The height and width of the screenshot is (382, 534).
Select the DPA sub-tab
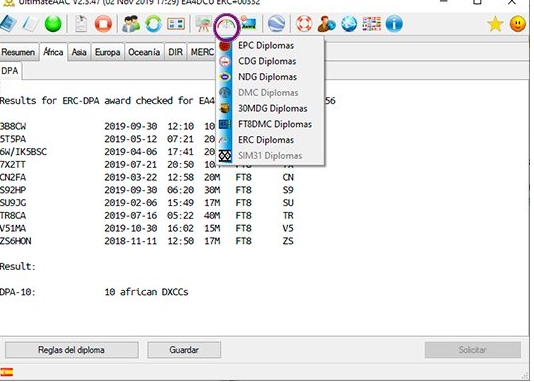click(x=10, y=71)
